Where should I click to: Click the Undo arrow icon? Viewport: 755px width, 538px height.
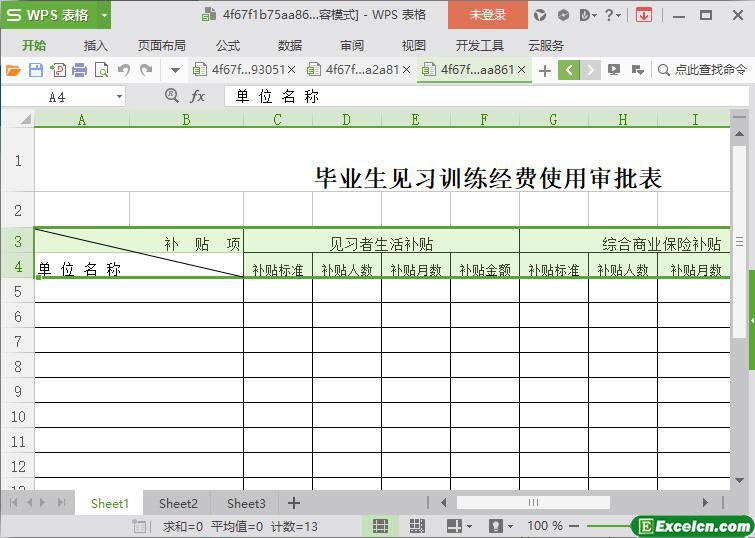[124, 70]
